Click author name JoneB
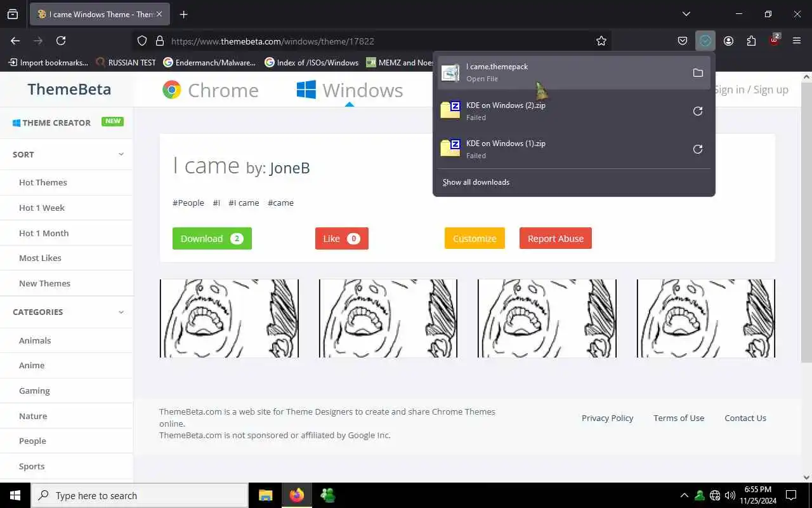 (x=290, y=168)
